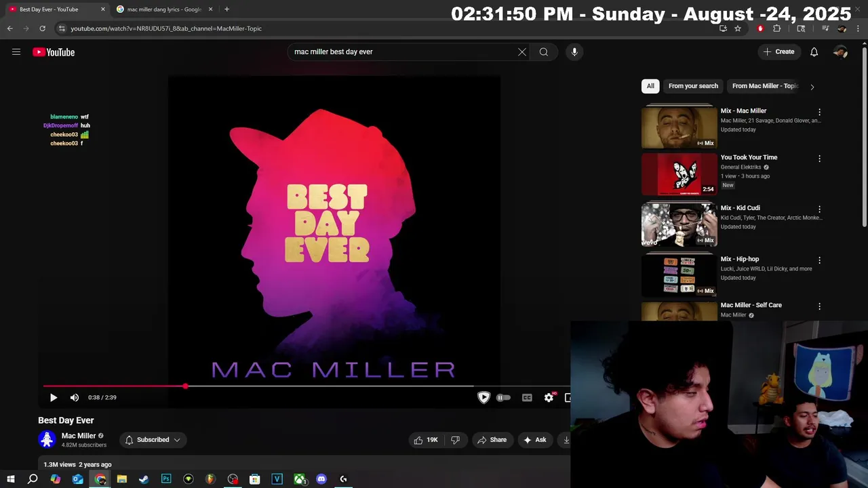The width and height of the screenshot is (868, 488).
Task: Select the From Mac Miller - Topic chip
Action: click(764, 86)
